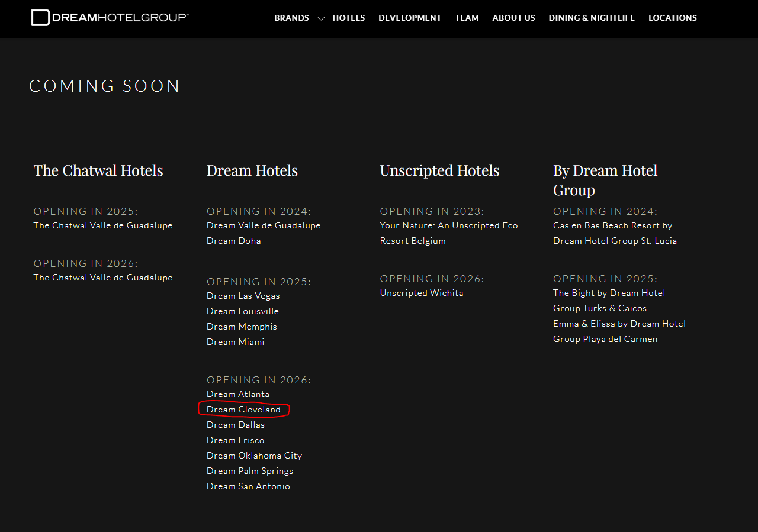Click the Unscripted Hotels heading

[x=439, y=170]
